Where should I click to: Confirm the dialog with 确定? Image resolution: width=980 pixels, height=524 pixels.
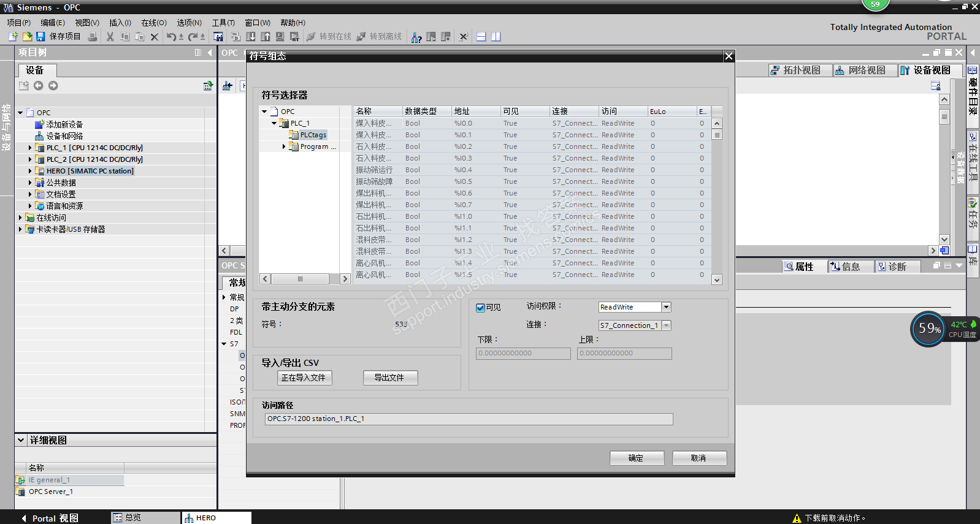point(637,458)
